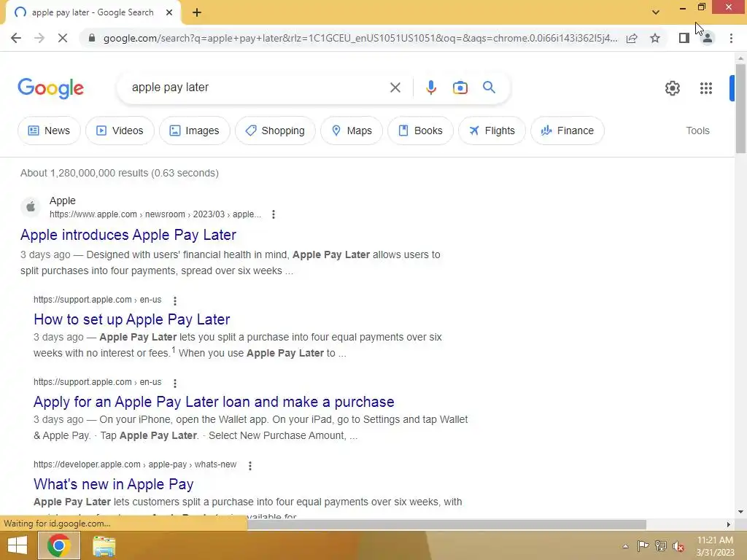Screen dimensions: 747x560
Task: Open Chrome side panel
Action: click(x=684, y=38)
